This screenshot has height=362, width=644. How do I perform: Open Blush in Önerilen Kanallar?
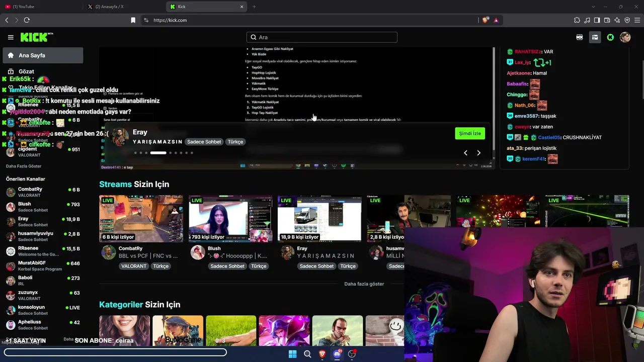point(43,207)
